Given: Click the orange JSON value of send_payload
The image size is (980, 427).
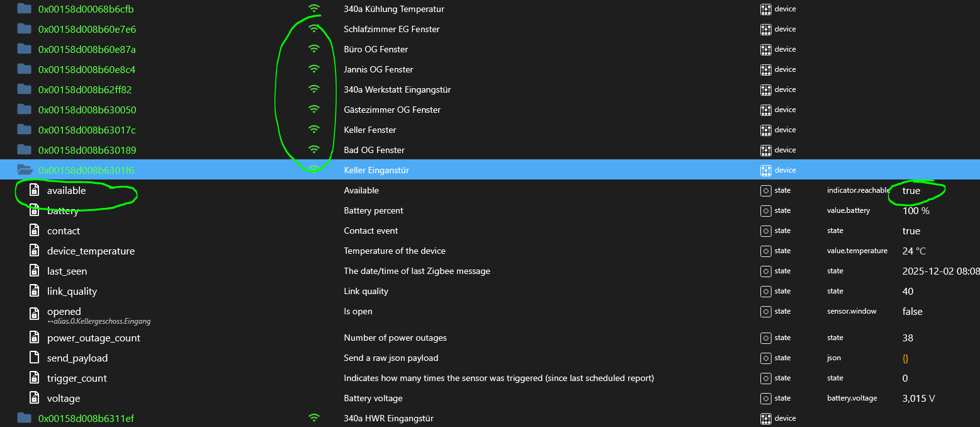Looking at the screenshot, I should [x=905, y=358].
